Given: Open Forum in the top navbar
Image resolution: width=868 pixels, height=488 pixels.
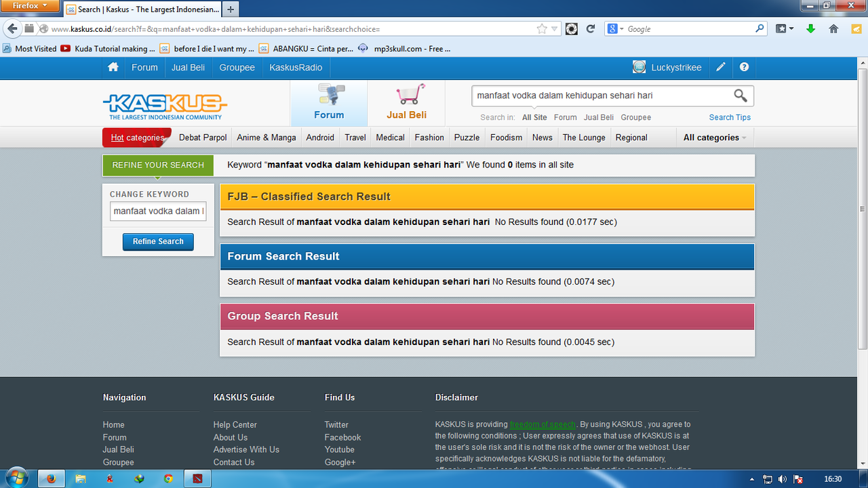Looking at the screenshot, I should click(x=144, y=67).
